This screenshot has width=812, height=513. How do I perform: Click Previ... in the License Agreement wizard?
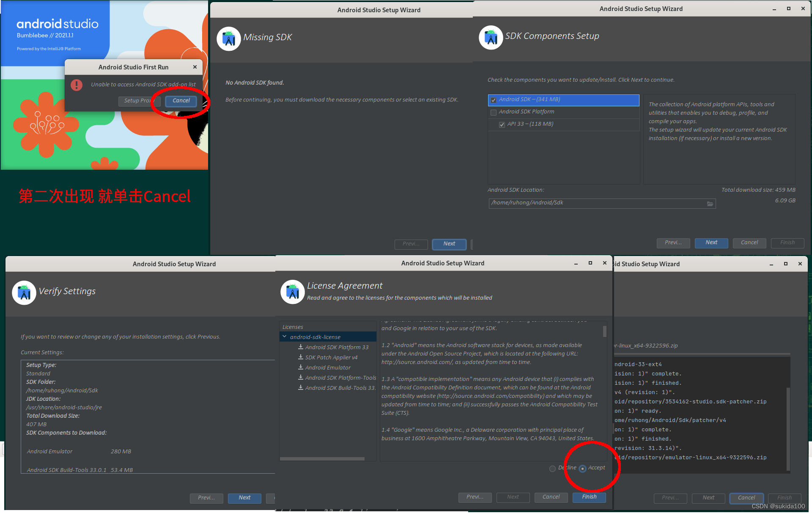(475, 497)
